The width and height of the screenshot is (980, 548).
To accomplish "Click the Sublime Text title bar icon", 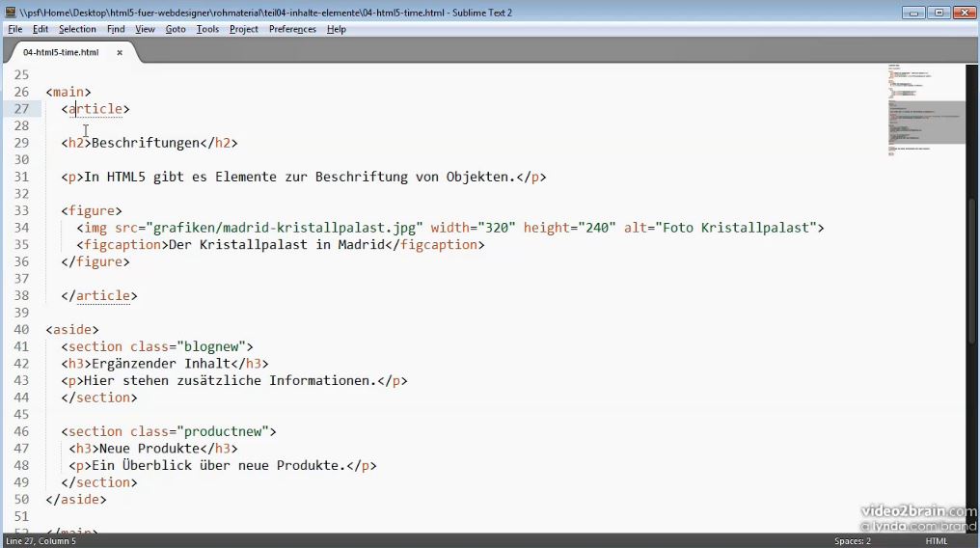I will [10, 12].
